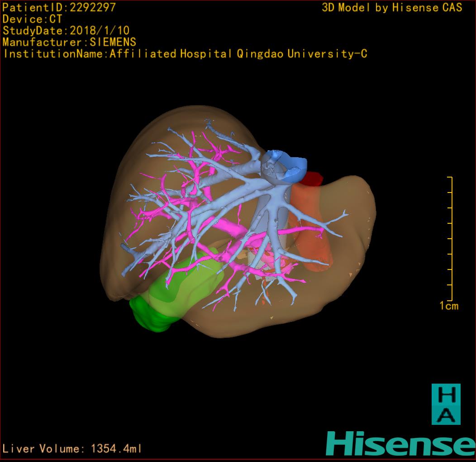Click the PatientID:2292297 text
The width and height of the screenshot is (476, 462).
click(x=59, y=7)
